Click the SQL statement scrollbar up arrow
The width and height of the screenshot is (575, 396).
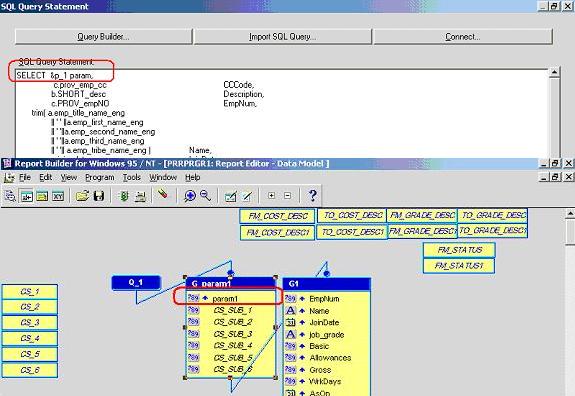coord(554,72)
